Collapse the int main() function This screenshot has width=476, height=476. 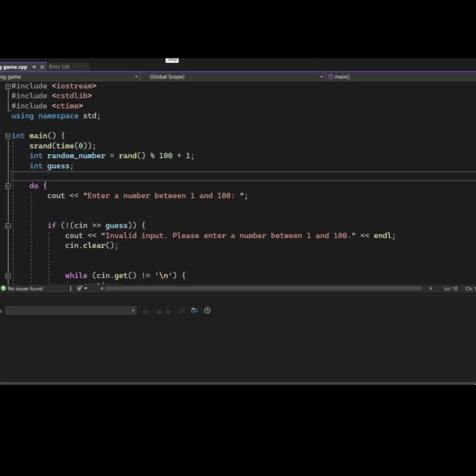[8, 136]
